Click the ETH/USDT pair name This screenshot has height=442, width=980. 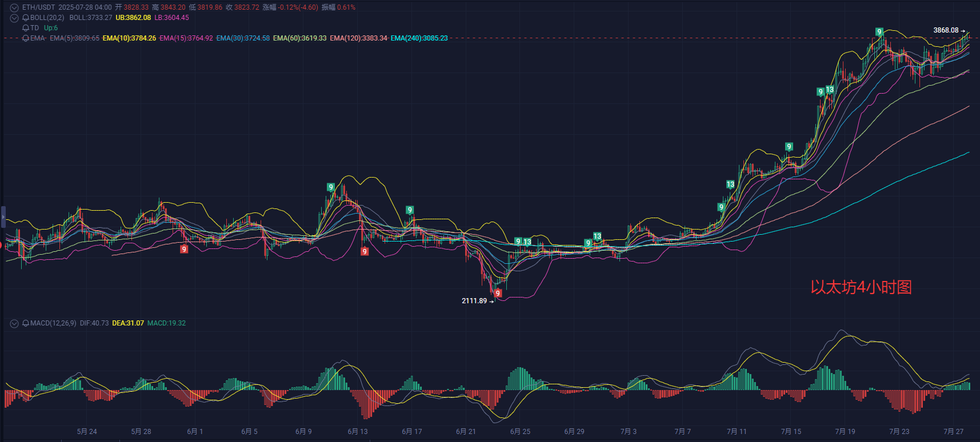[x=38, y=7]
